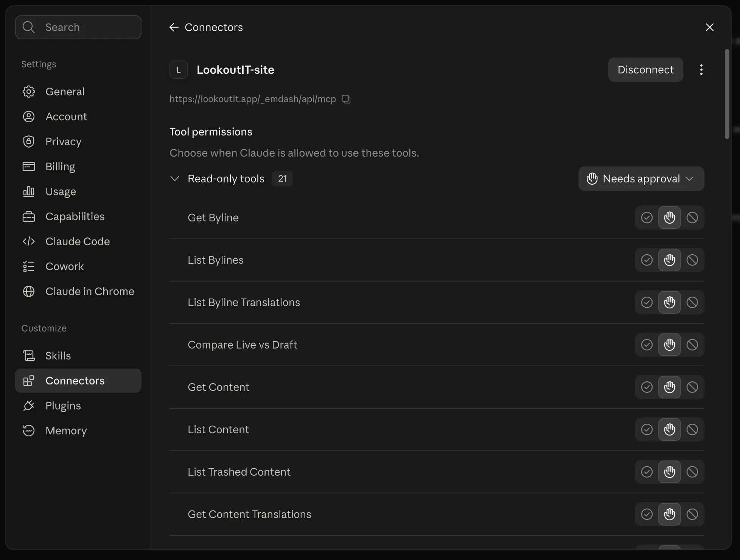Click the search magnifier icon
Viewport: 740px width, 560px height.
(29, 27)
